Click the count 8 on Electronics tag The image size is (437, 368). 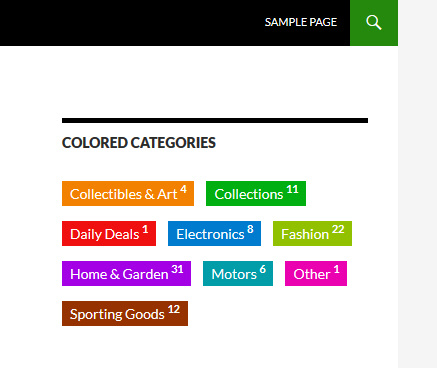pos(250,229)
